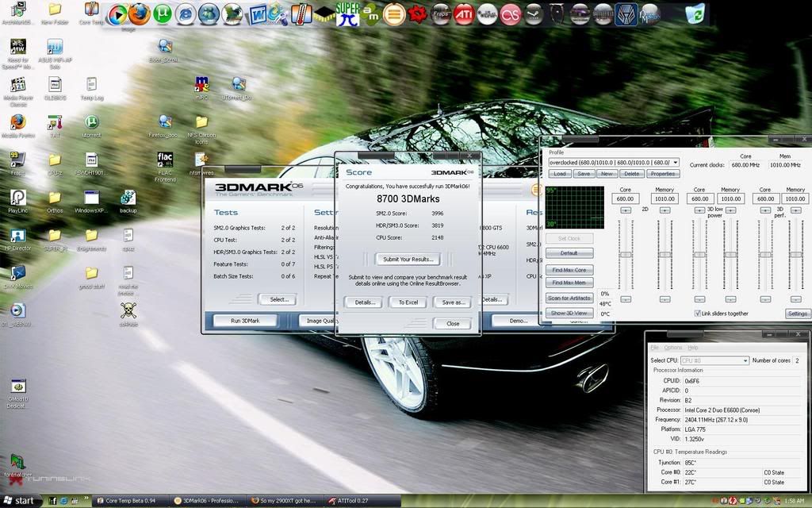Open Internet Explorer icon in the dock
This screenshot has width=812, height=508.
point(186,14)
